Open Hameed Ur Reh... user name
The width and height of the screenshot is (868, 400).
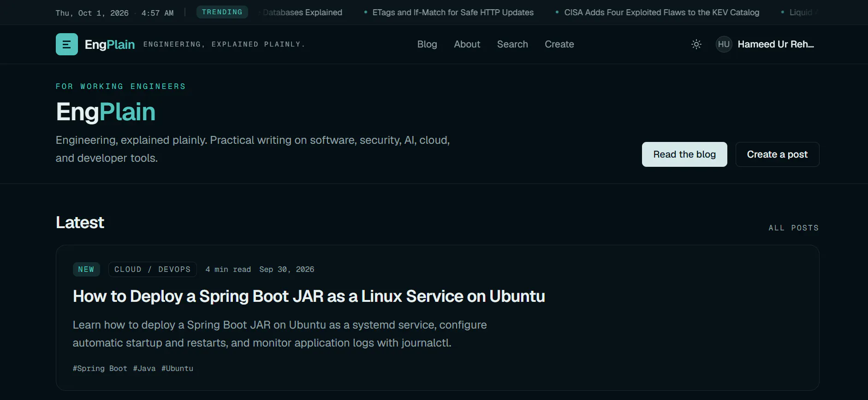[776, 44]
